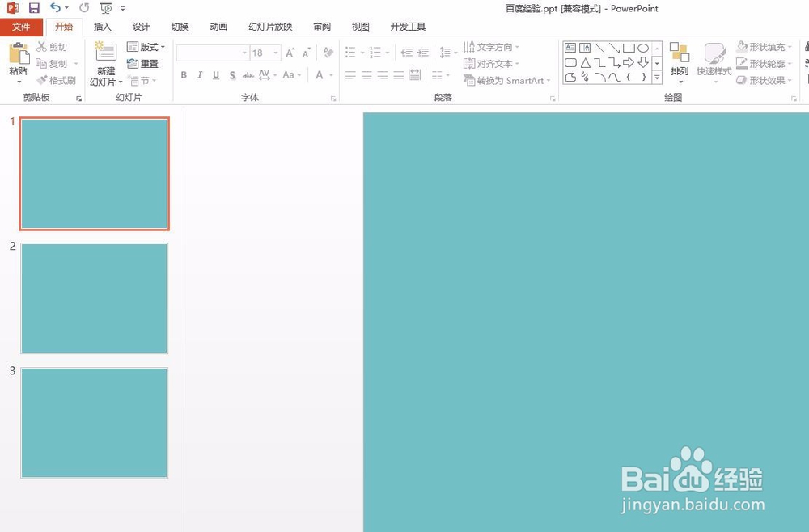809x532 pixels.
Task: Toggle strikethrough abc
Action: click(248, 75)
